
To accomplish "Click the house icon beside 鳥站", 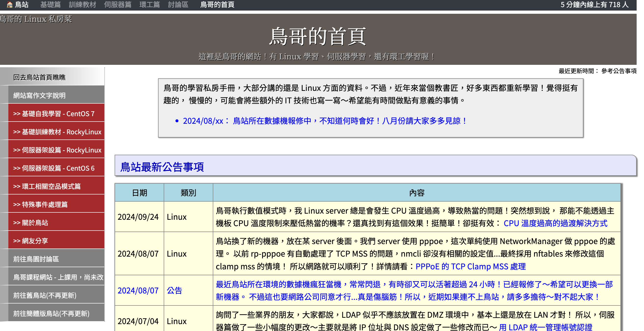I will [10, 5].
